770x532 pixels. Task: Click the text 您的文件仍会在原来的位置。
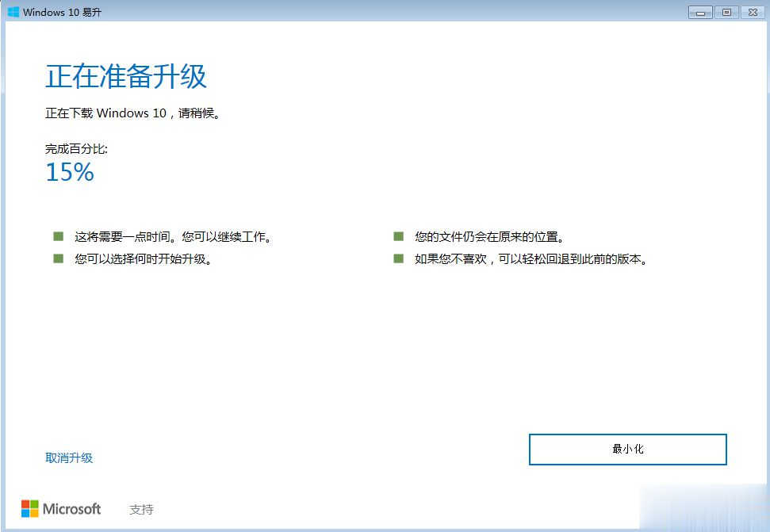(489, 237)
